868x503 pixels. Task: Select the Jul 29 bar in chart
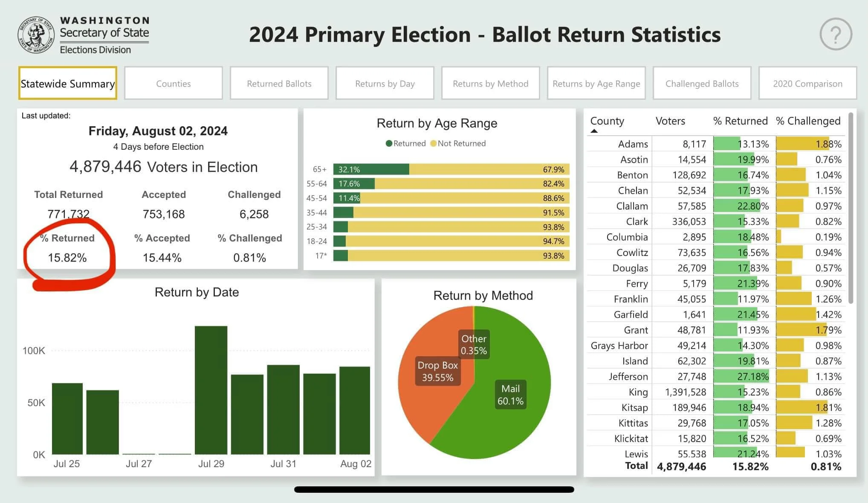pyautogui.click(x=211, y=390)
